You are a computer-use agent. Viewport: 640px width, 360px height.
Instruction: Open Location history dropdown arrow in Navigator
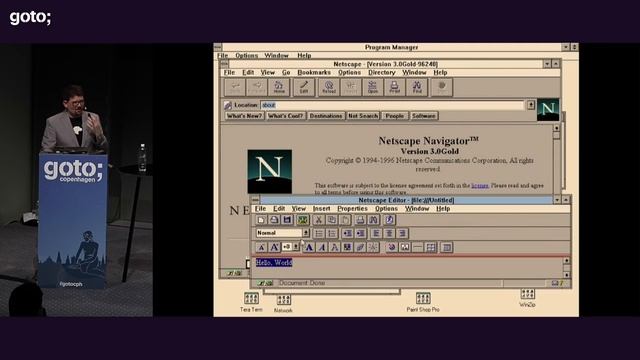tap(530, 105)
